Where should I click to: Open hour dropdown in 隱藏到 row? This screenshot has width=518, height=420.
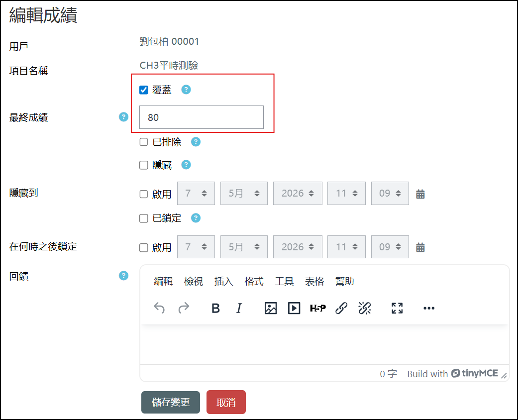tap(346, 193)
